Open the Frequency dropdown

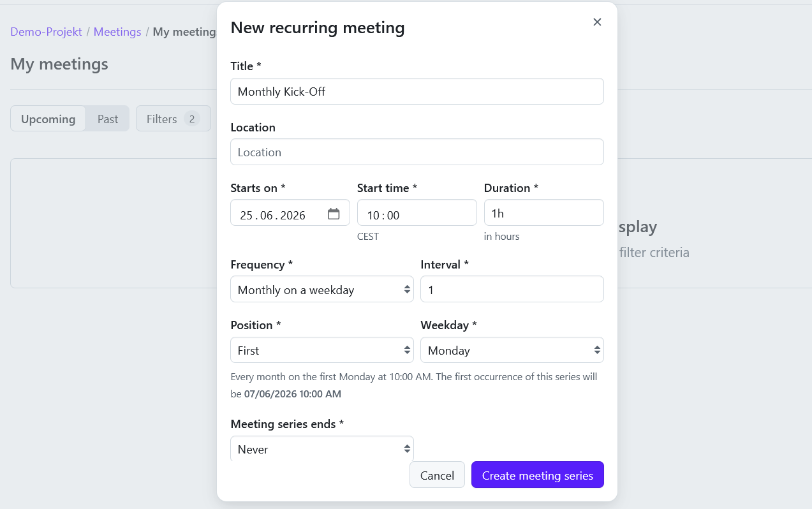pos(322,289)
